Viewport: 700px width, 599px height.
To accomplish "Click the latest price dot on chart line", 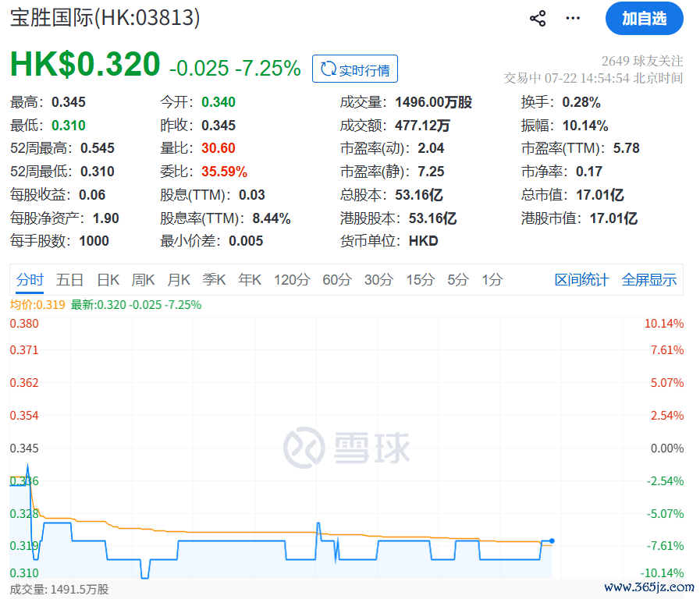I will pyautogui.click(x=552, y=541).
